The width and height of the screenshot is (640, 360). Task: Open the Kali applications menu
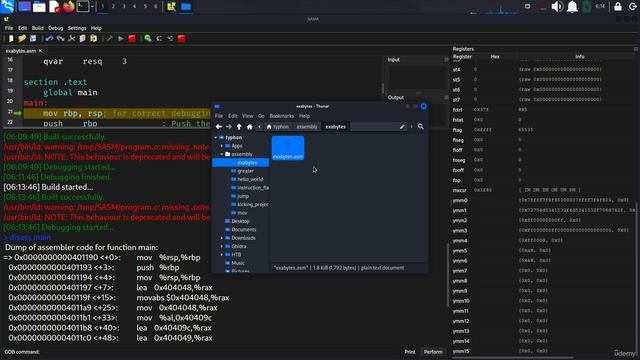7,7
